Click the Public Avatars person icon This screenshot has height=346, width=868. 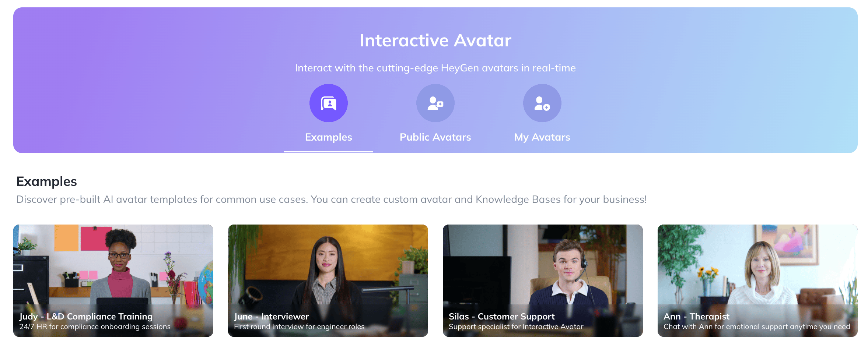435,103
